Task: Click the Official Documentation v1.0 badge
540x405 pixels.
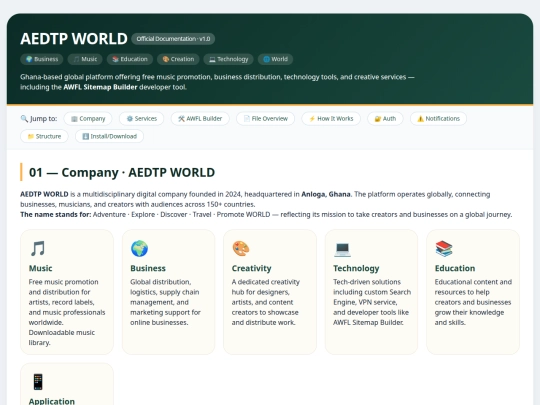Action: 173,39
